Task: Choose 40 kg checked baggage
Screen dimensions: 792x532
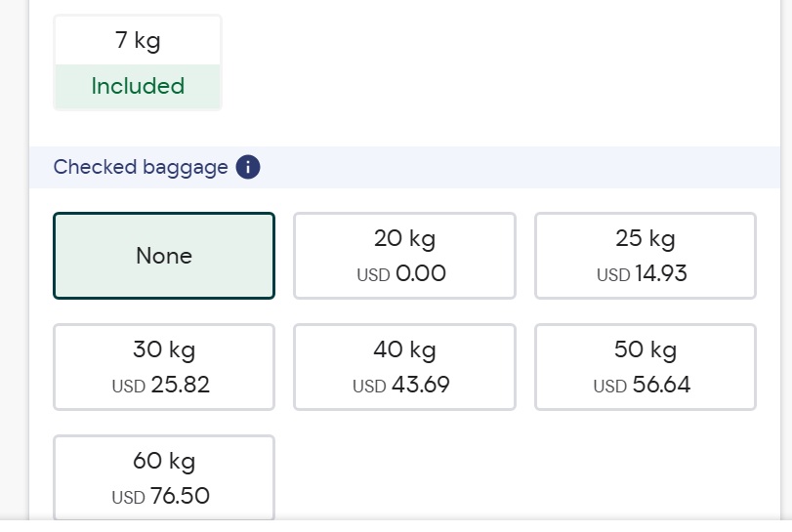Action: point(404,367)
